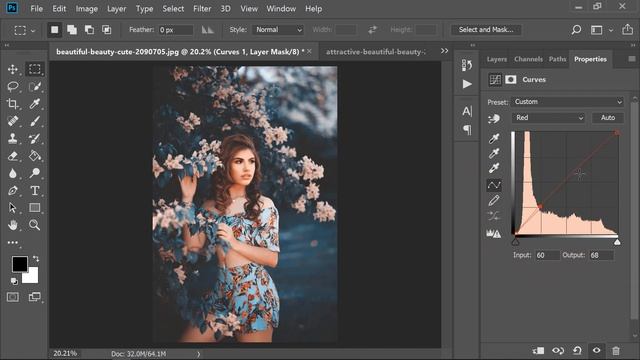The width and height of the screenshot is (640, 360).
Task: Open the Edit Toolbar three-dots menu
Action: 13,242
